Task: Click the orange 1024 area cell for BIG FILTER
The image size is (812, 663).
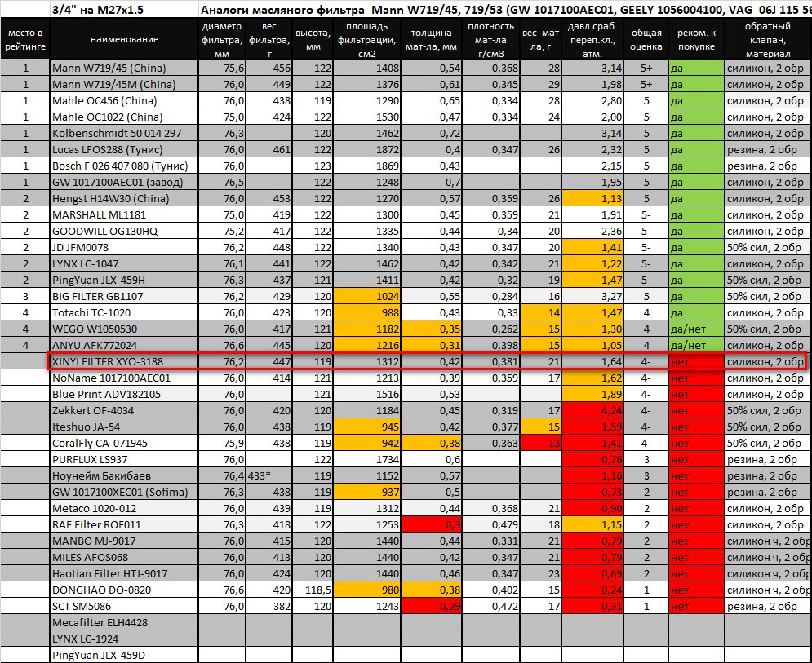Action: pyautogui.click(x=366, y=296)
